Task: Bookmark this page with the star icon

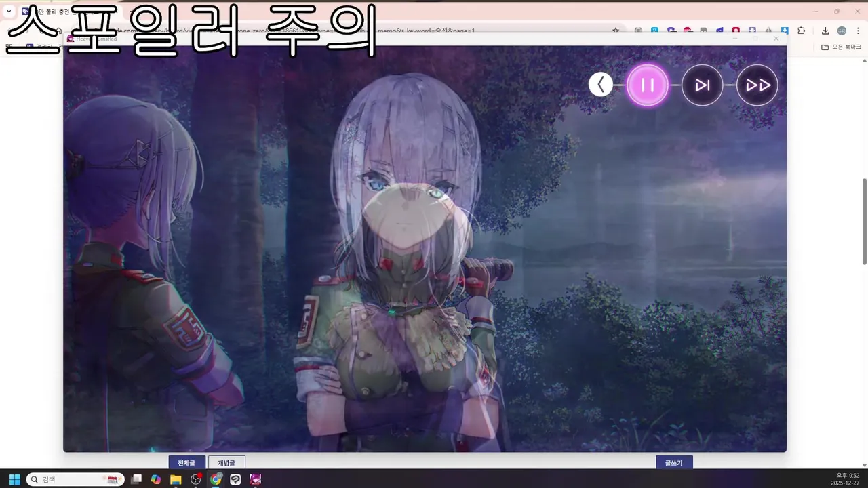Action: [616, 30]
